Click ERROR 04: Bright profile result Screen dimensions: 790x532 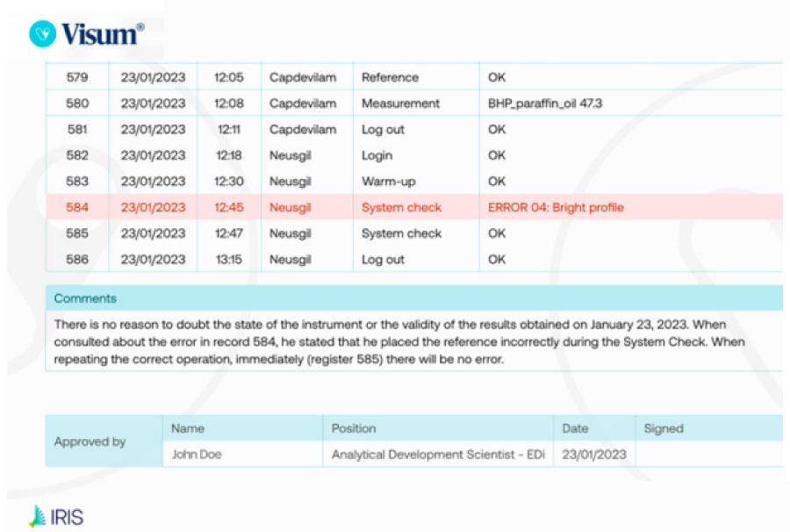[556, 207]
